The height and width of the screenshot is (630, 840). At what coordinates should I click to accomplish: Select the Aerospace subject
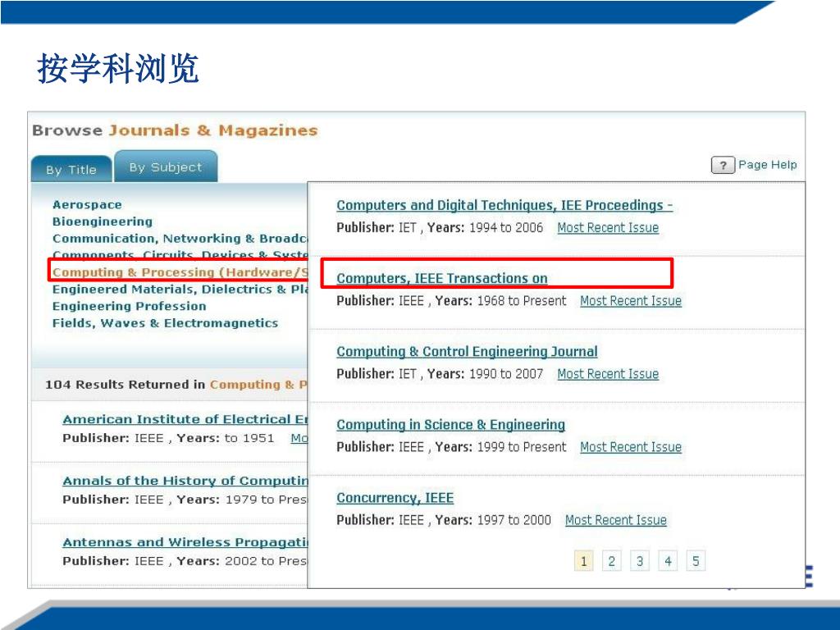87,204
